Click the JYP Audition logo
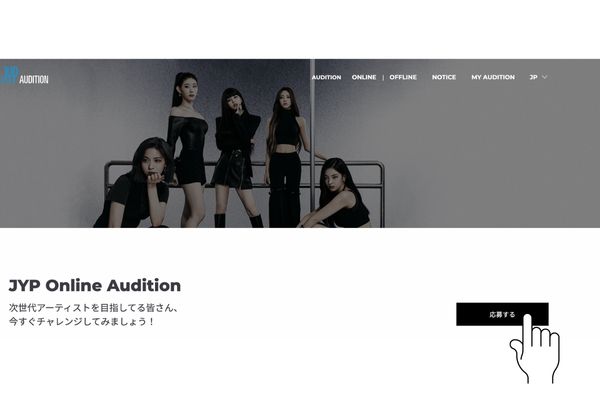Screen dimensions: 600x400 tap(24, 76)
